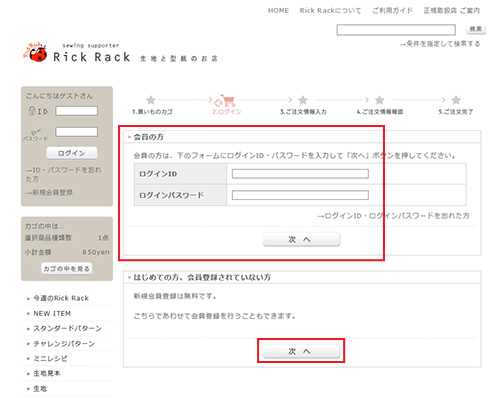The height and width of the screenshot is (398, 500).
Task: Open Rick Rackについて in top navigation
Action: [330, 11]
